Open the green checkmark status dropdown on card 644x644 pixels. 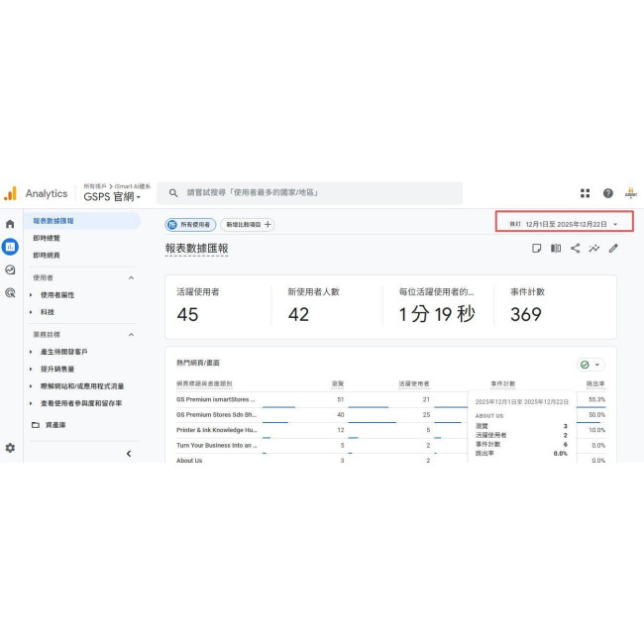tap(590, 365)
